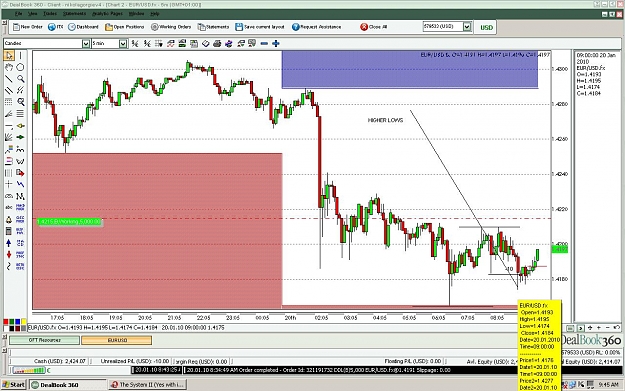The image size is (625, 391).
Task: Open the Window menu
Action: coord(136,14)
